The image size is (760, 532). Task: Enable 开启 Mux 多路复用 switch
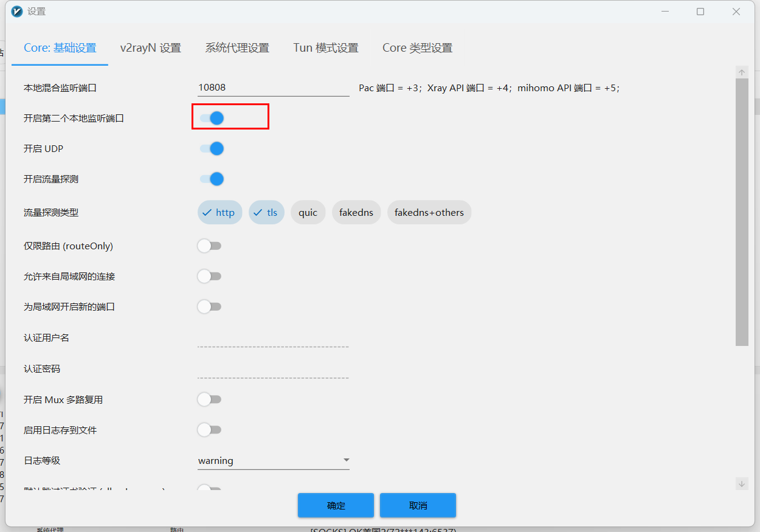209,399
